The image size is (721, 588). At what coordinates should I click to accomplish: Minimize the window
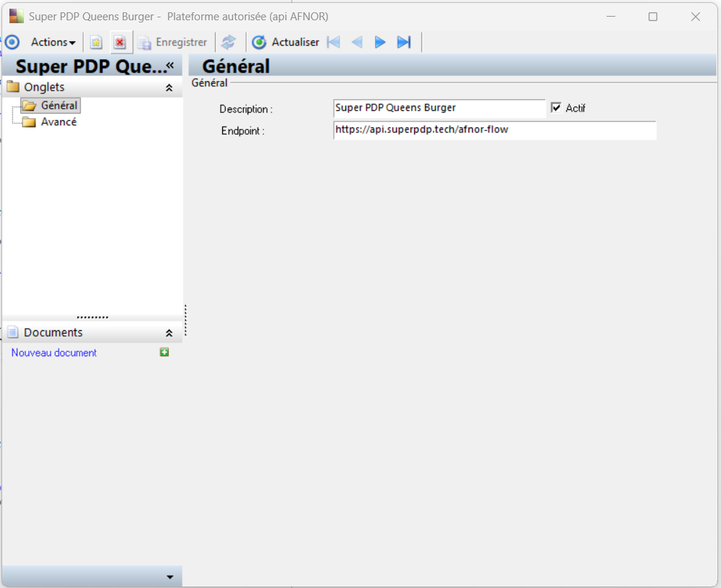pos(611,17)
